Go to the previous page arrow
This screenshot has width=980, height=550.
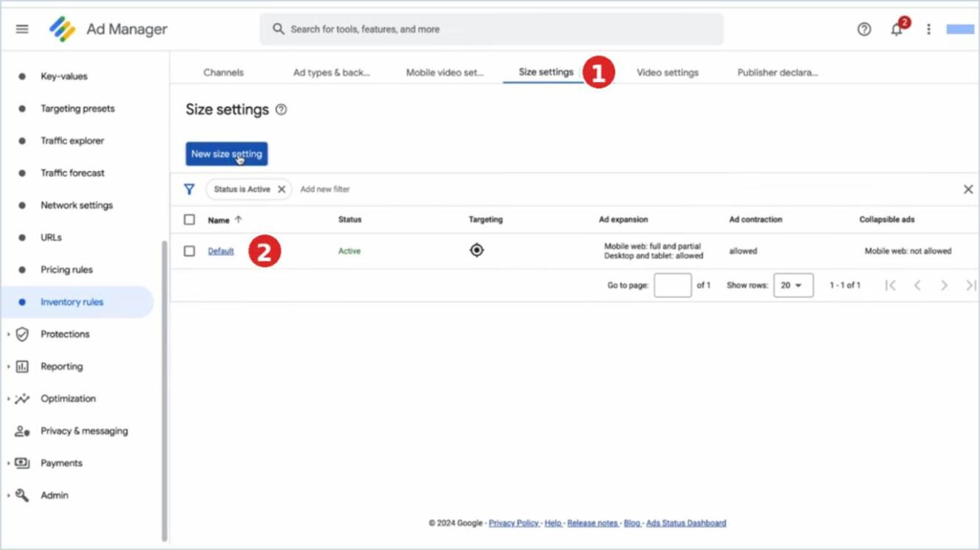point(917,285)
